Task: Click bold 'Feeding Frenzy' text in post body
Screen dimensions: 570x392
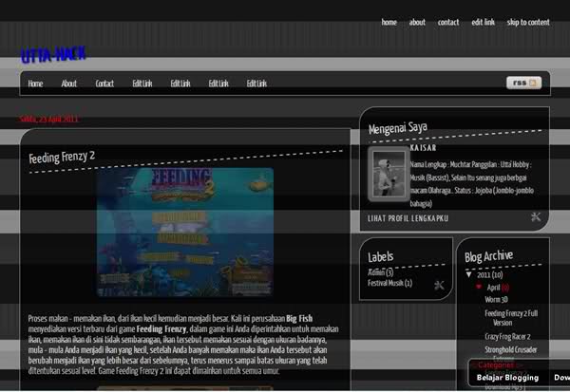Action: pos(161,329)
